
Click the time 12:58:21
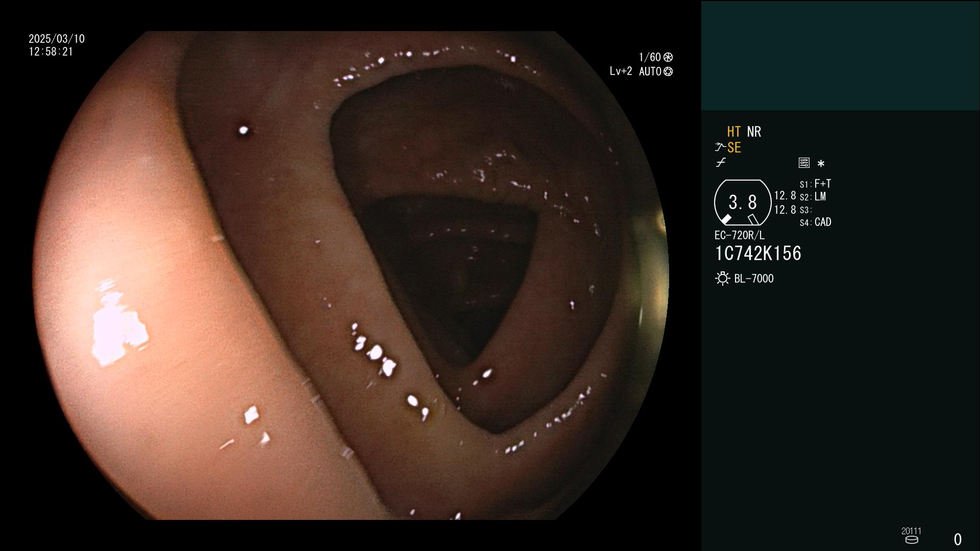(51, 52)
